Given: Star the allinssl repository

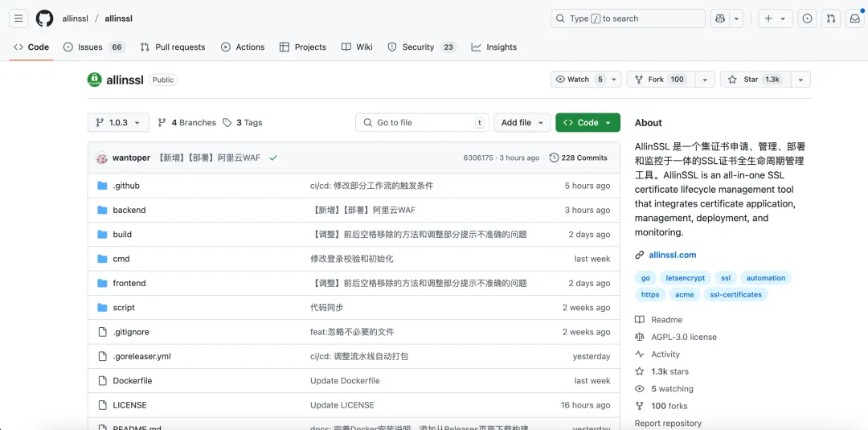Looking at the screenshot, I should click(755, 80).
